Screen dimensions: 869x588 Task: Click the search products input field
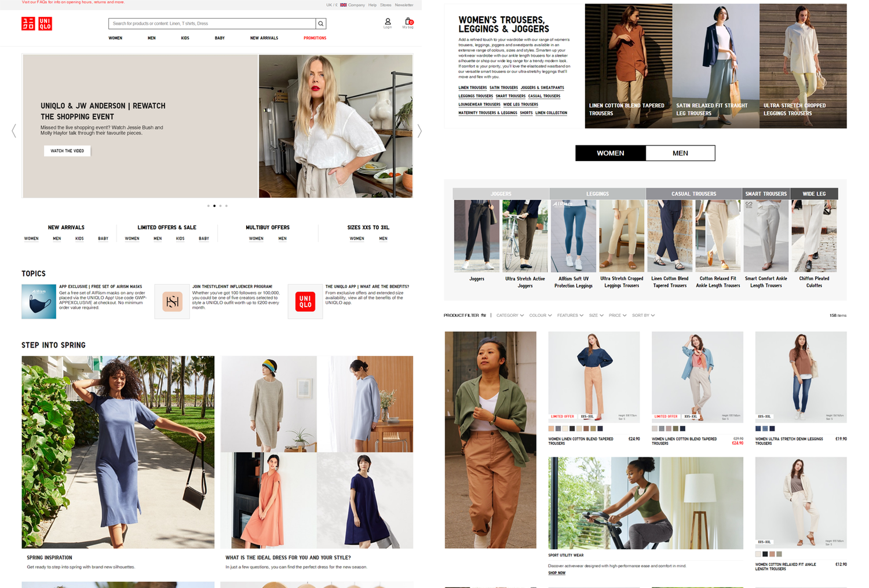tap(212, 24)
